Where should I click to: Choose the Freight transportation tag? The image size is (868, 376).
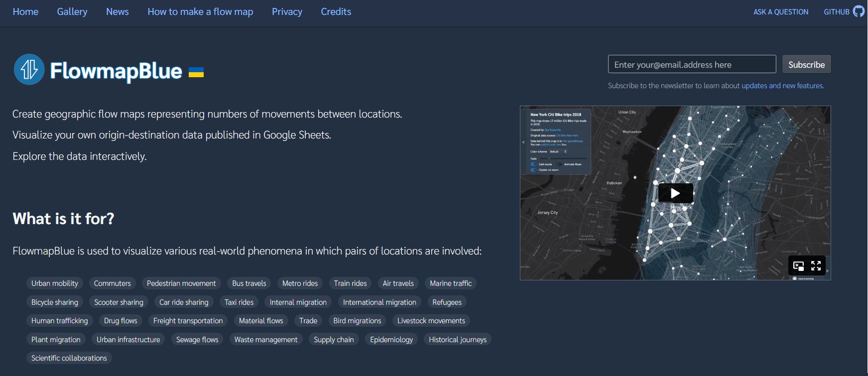[188, 321]
